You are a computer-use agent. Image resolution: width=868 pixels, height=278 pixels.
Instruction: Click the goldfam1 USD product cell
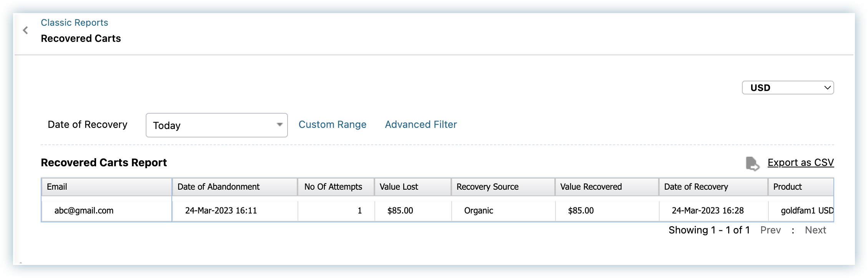[x=806, y=210]
